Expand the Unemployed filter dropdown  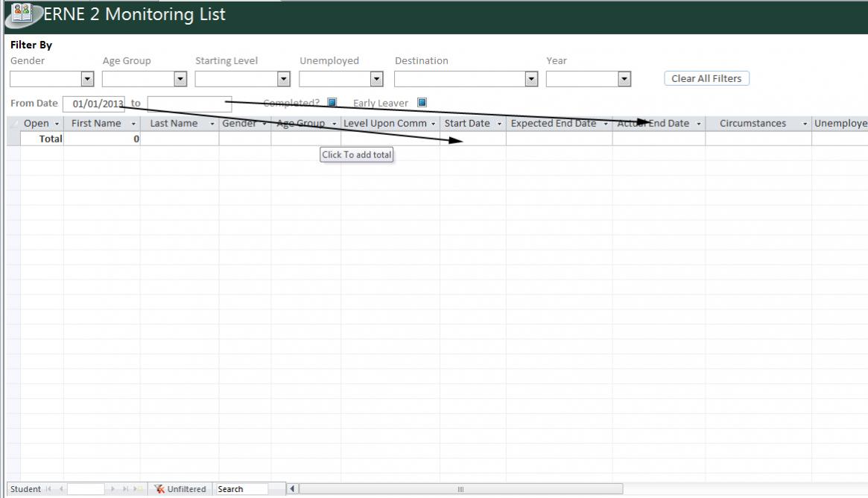(x=376, y=79)
